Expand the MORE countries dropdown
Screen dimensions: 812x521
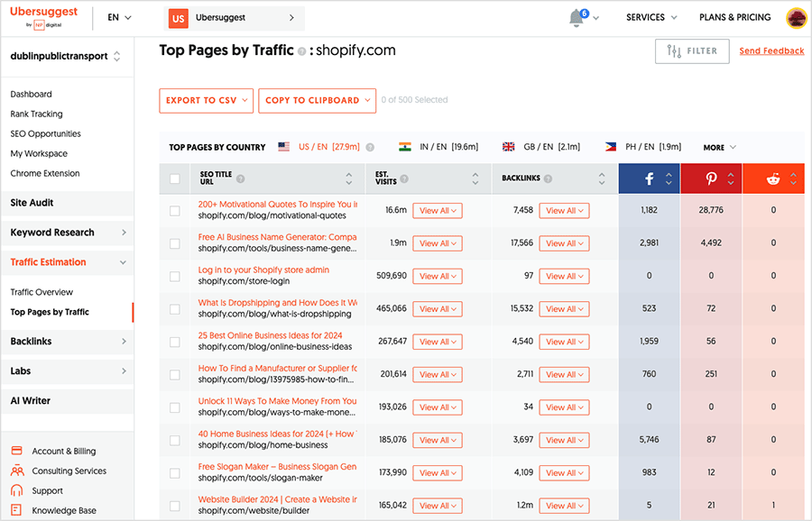[x=719, y=148]
